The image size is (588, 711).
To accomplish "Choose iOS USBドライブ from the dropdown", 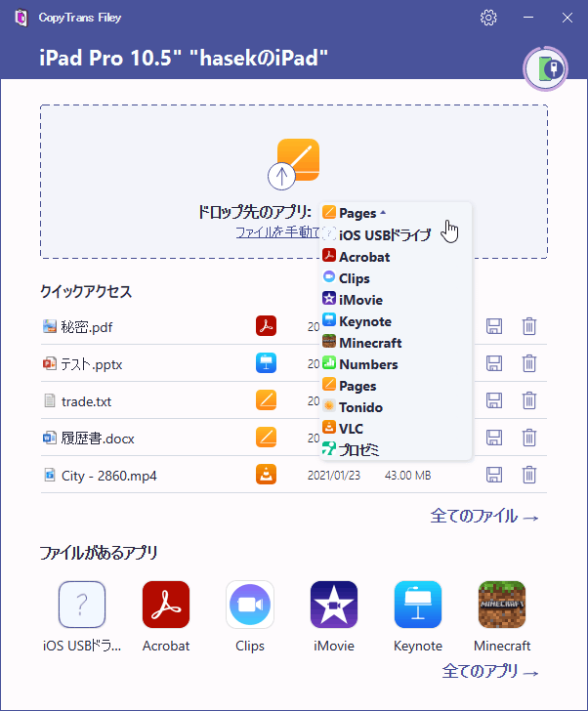I will [376, 234].
